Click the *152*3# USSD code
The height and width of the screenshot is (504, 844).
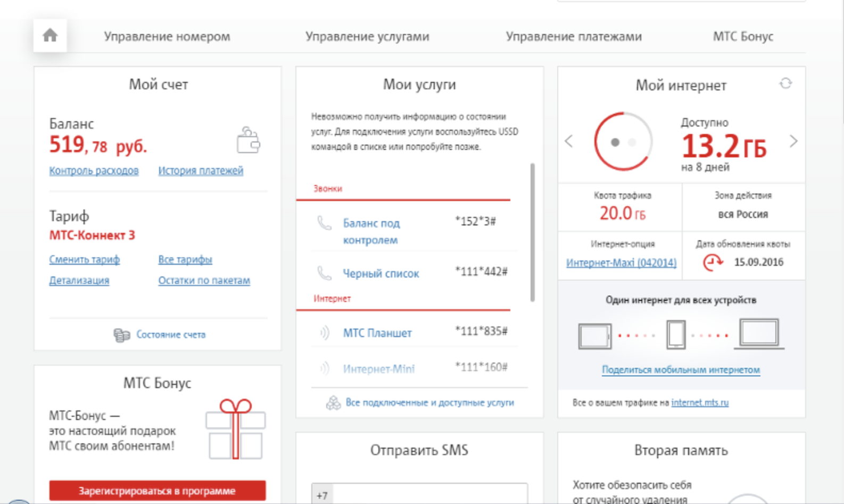[476, 221]
